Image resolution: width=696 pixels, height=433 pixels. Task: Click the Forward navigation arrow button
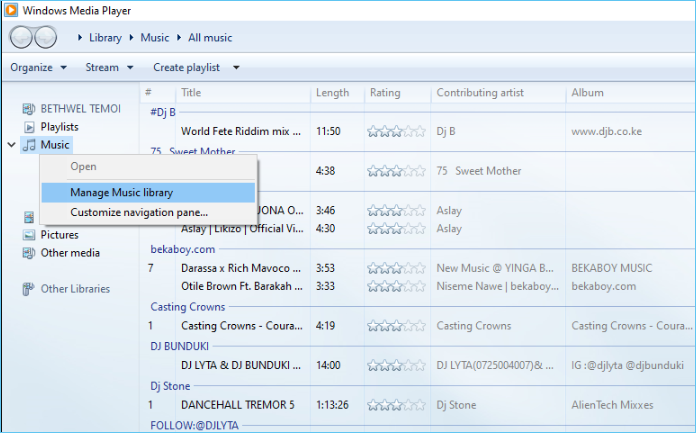coord(46,38)
